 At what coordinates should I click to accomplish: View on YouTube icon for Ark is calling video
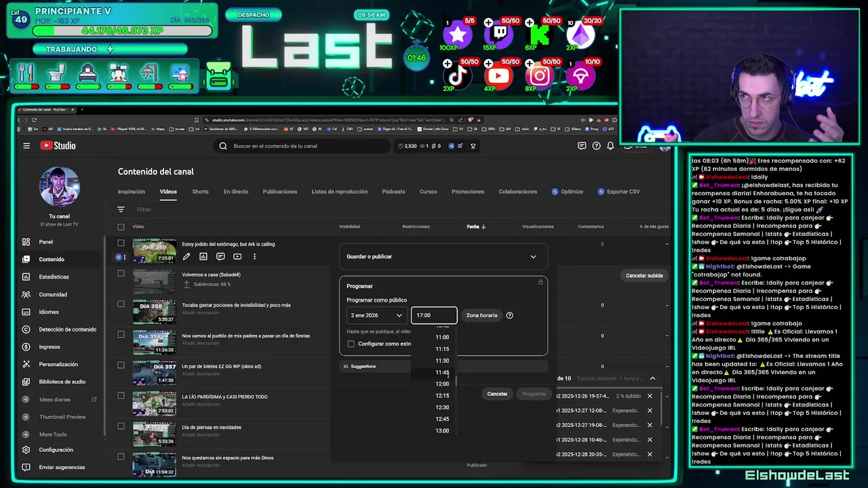[237, 257]
